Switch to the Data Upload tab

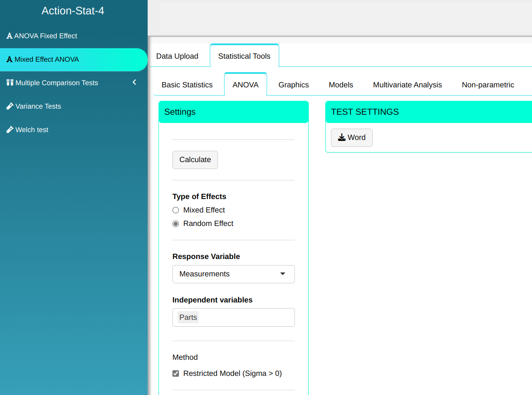pyautogui.click(x=177, y=56)
